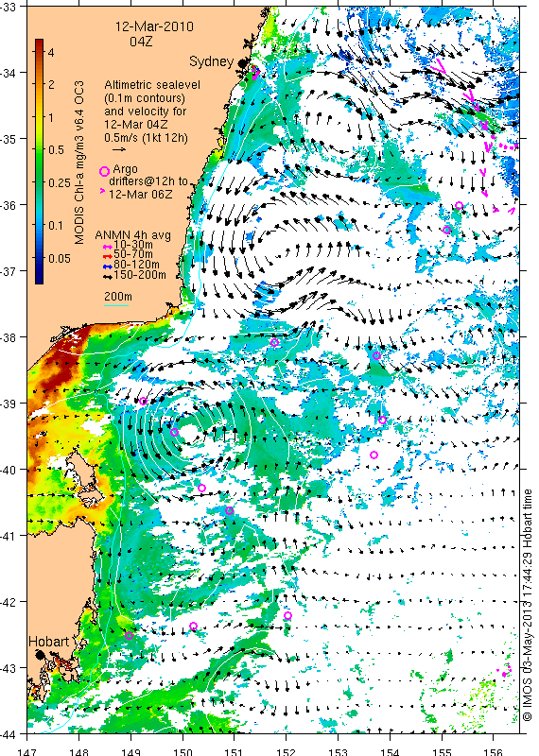539x756 pixels.
Task: Click the 0.5m/s velocity scale arrow
Action: (119, 149)
